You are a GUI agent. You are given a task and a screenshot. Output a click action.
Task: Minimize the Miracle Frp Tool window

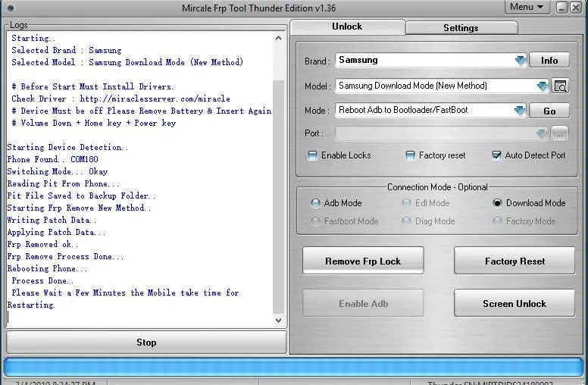tap(561, 8)
